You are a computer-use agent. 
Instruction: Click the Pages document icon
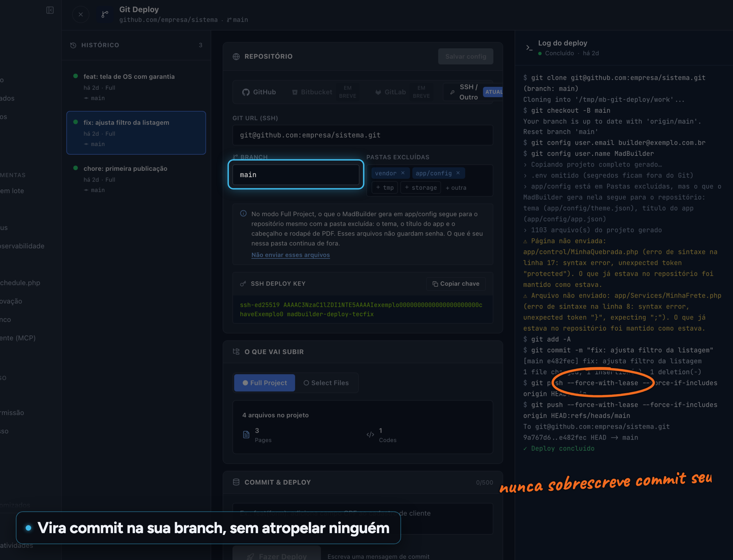tap(246, 434)
